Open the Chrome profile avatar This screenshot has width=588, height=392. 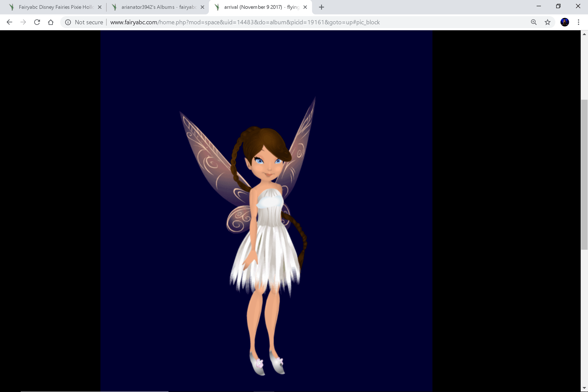565,22
